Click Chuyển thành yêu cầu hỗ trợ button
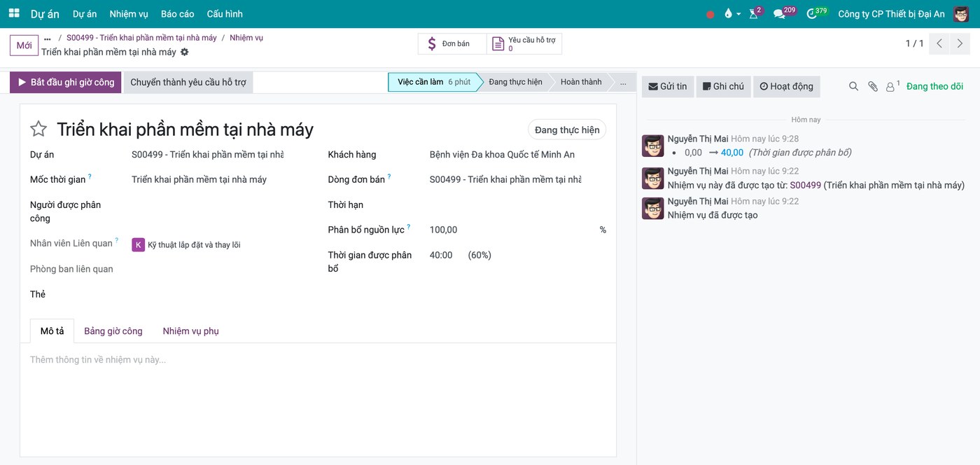The image size is (980, 465). click(188, 82)
